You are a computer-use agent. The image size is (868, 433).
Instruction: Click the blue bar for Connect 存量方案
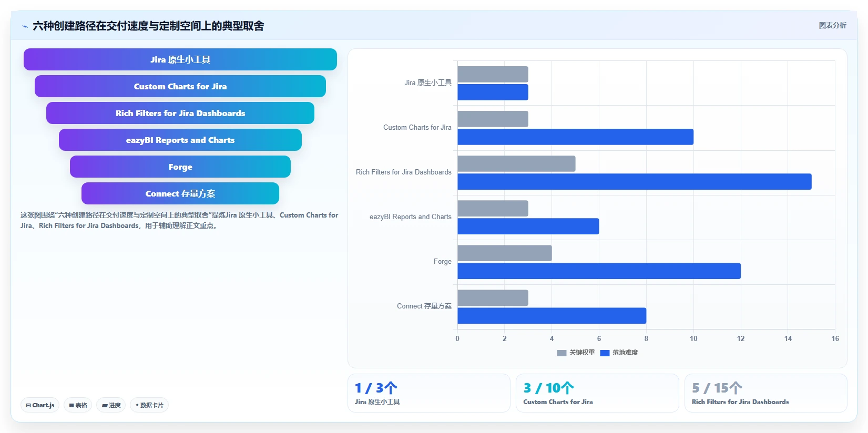click(552, 315)
